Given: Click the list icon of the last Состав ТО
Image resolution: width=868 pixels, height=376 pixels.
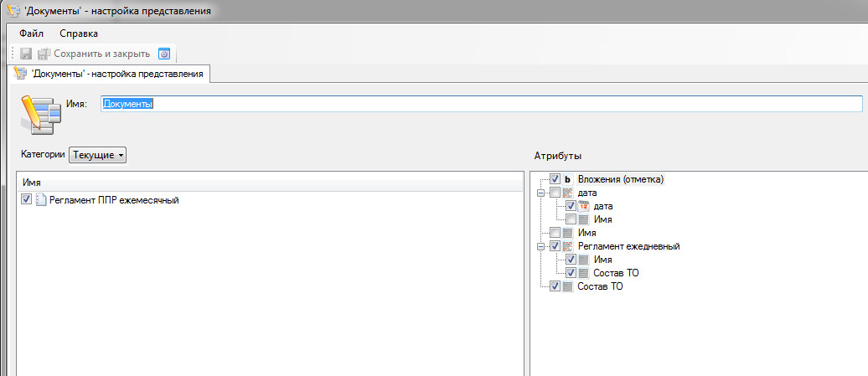Looking at the screenshot, I should point(567,286).
